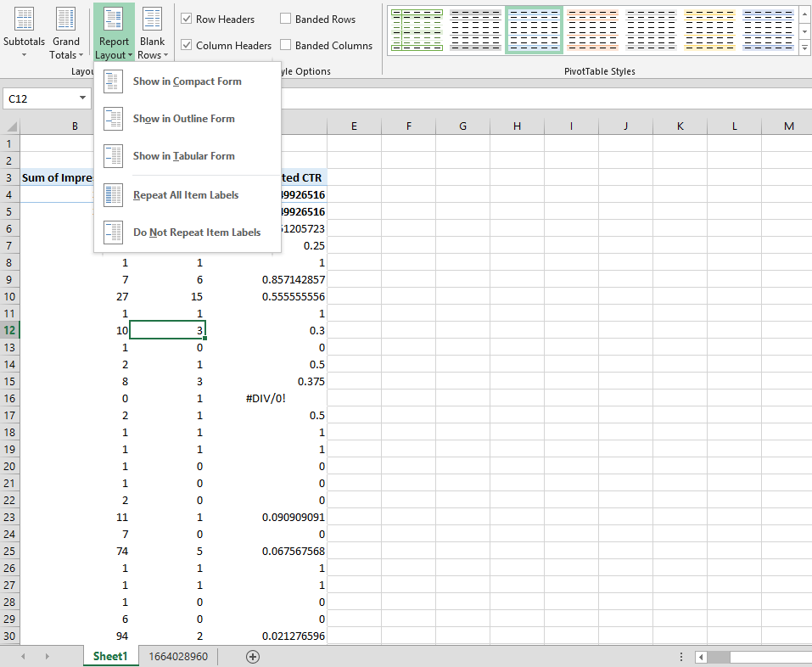Image resolution: width=812 pixels, height=667 pixels.
Task: Select column H header
Action: pyautogui.click(x=517, y=126)
